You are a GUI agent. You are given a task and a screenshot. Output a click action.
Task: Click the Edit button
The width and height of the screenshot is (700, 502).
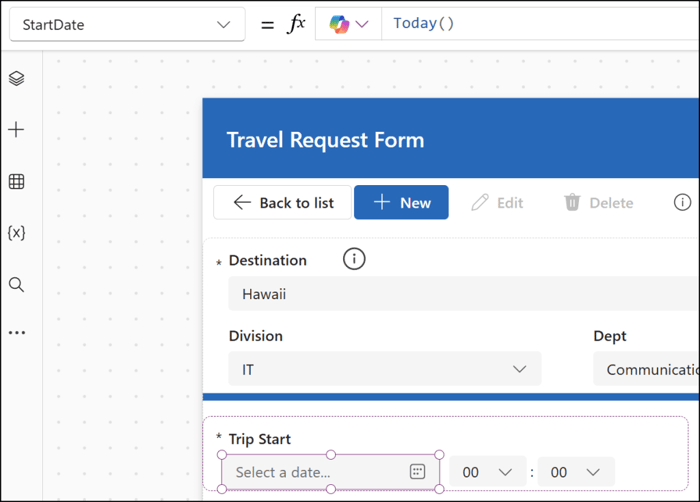(497, 202)
